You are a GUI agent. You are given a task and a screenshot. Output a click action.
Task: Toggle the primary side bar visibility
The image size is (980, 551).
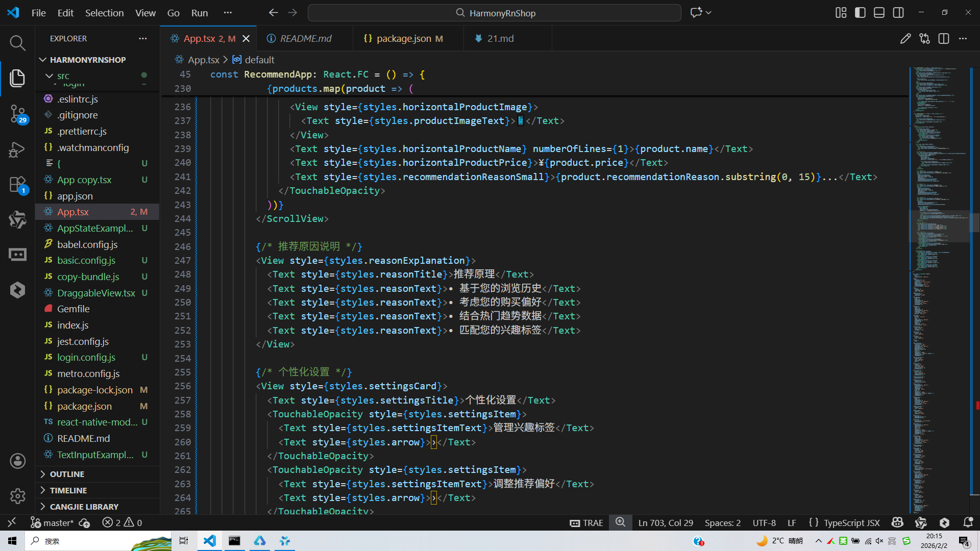click(860, 13)
